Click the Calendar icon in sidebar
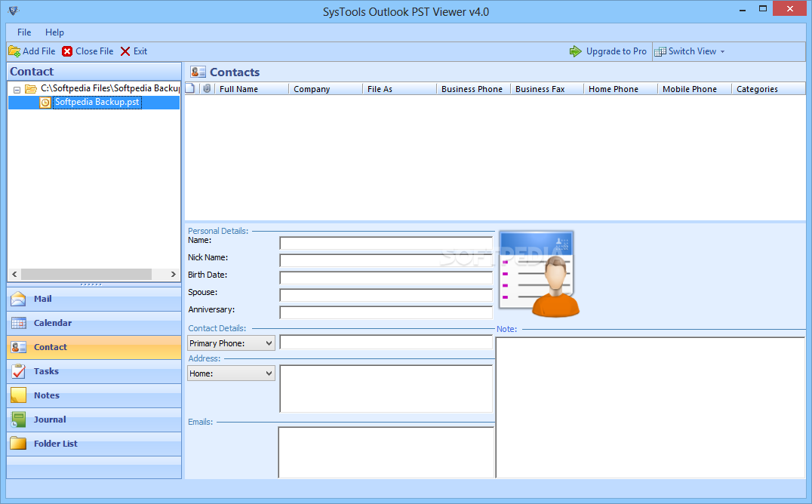812x504 pixels. (x=19, y=323)
